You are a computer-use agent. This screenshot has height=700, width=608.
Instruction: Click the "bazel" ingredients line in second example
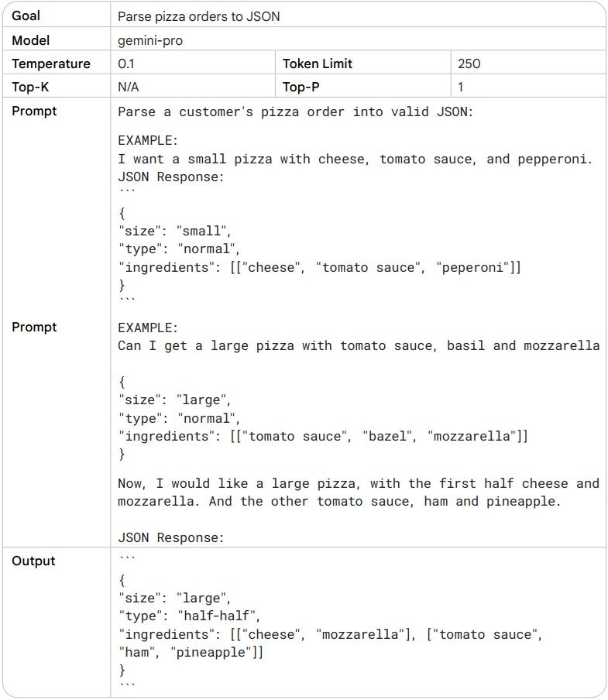coord(322,437)
